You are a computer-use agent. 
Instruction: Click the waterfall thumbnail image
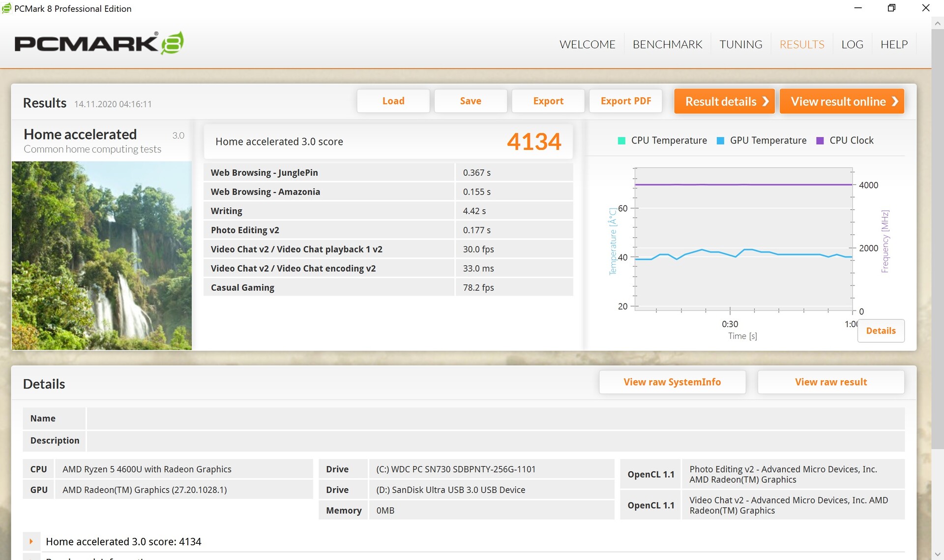click(102, 255)
